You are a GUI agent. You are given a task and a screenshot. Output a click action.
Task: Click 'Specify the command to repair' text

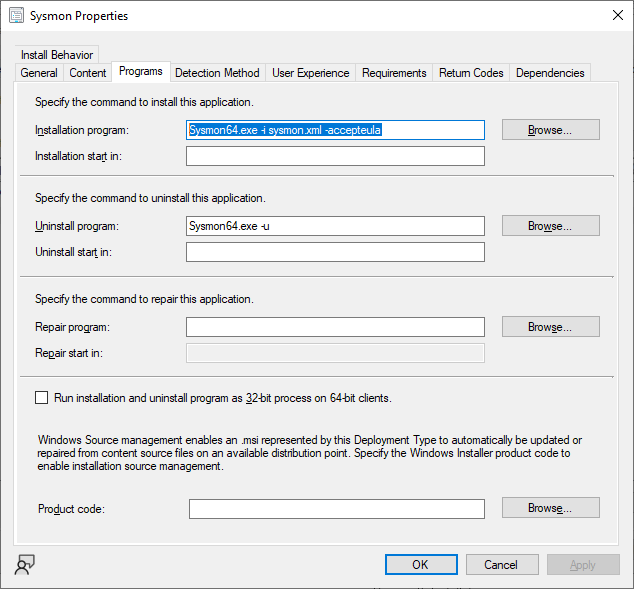click(x=144, y=299)
